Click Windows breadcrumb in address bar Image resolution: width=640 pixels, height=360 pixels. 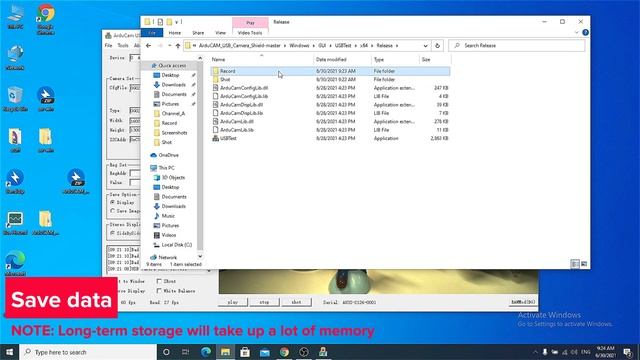tap(299, 46)
